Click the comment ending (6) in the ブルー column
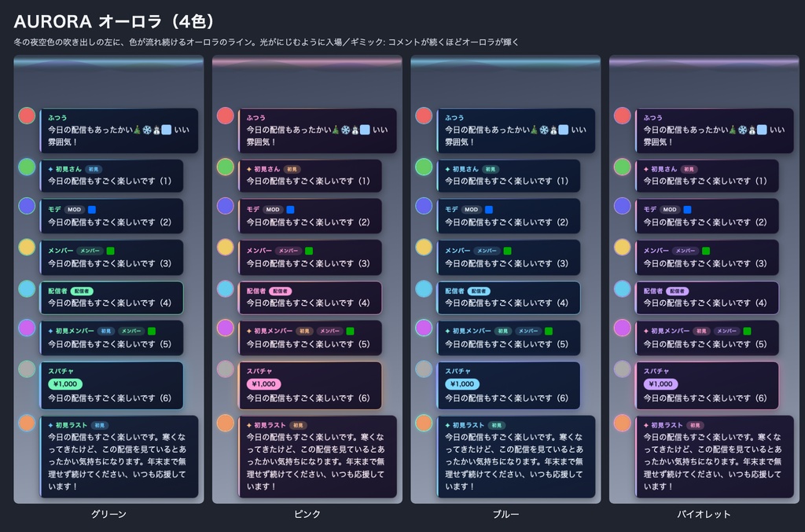Viewport: 805px width, 532px height. click(506, 398)
